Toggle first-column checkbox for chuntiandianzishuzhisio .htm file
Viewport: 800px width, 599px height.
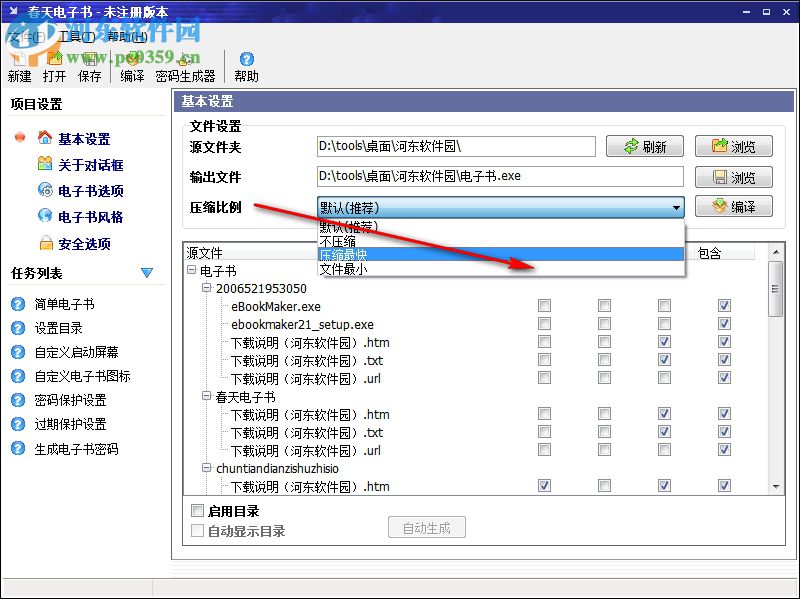point(544,485)
